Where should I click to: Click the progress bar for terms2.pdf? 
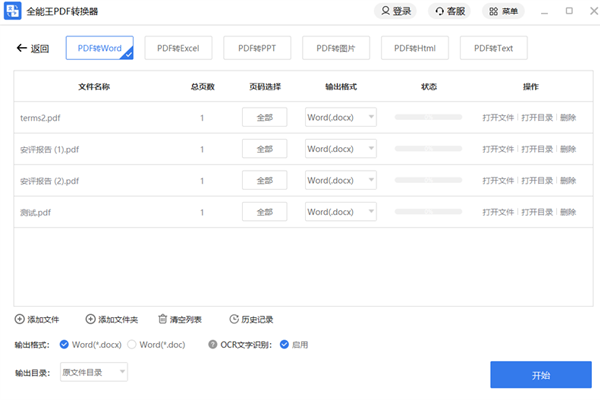pos(430,117)
